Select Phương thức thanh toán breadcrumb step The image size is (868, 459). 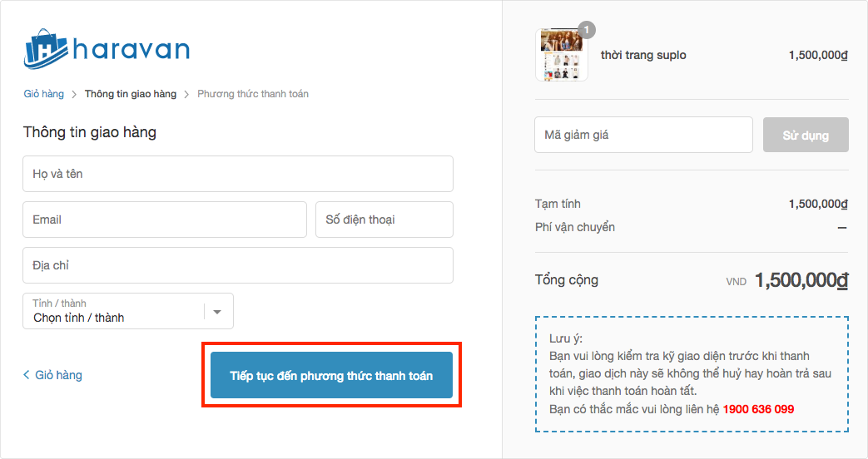pyautogui.click(x=253, y=94)
